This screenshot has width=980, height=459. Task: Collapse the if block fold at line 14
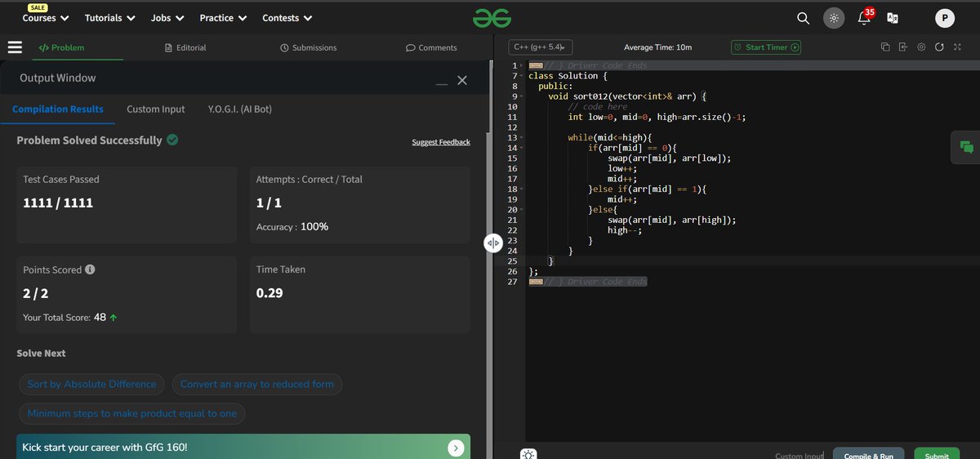pos(522,148)
